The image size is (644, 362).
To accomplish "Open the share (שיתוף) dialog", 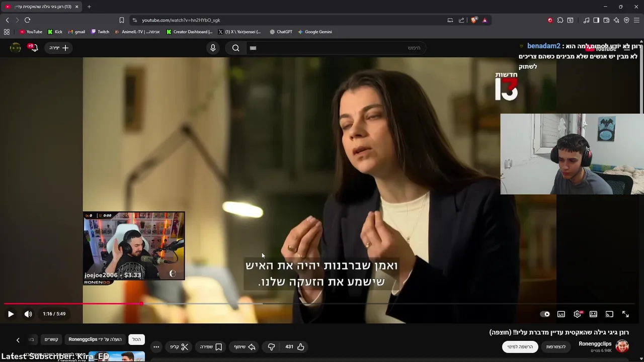I will point(245,347).
